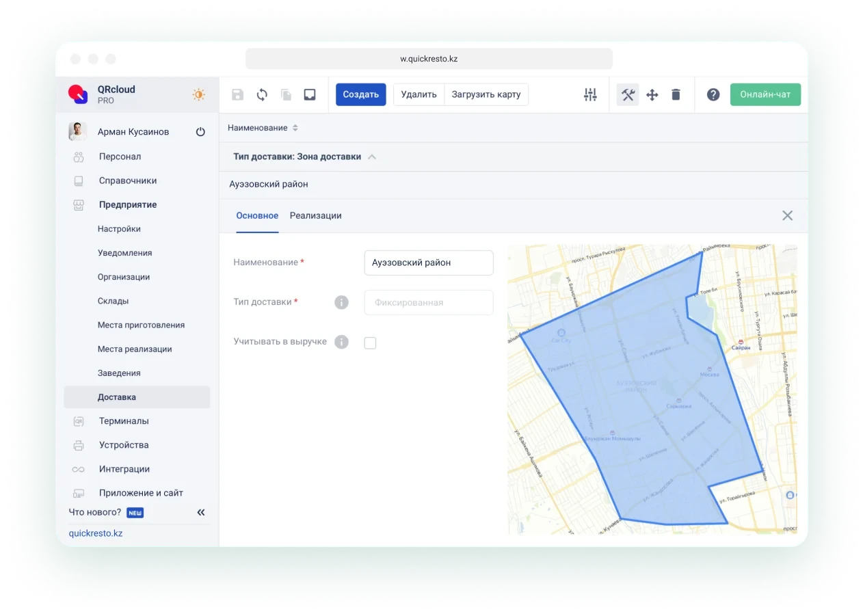Viewport: 863px width, 616px height.
Task: Switch to the 'Реализации' tab
Action: point(315,215)
